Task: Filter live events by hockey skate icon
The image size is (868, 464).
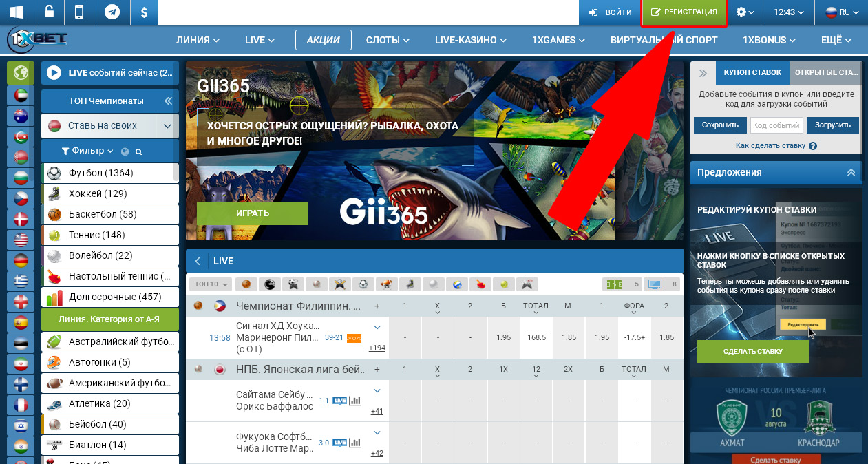Action: click(x=410, y=284)
